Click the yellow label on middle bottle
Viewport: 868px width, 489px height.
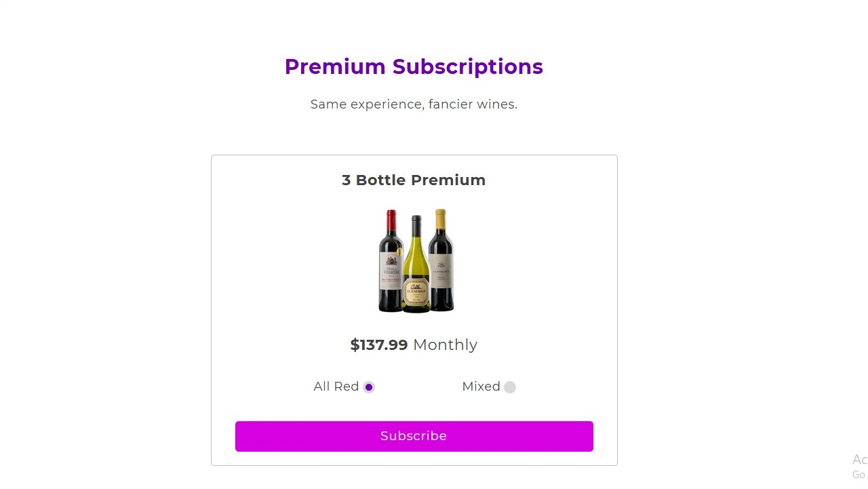tap(416, 292)
